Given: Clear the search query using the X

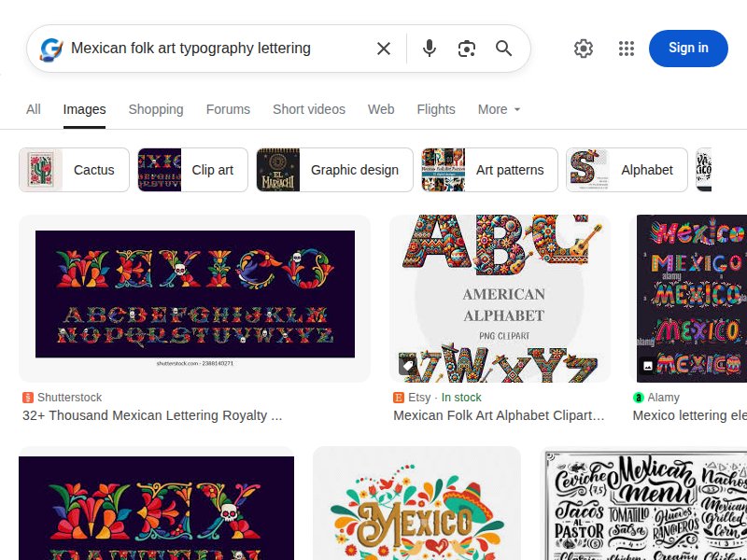Looking at the screenshot, I should point(383,48).
